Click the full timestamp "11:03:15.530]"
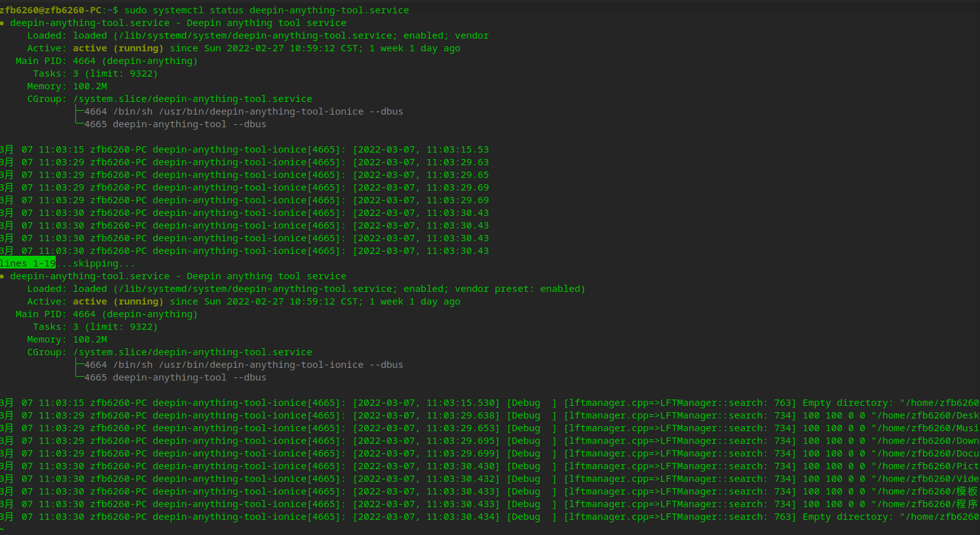Screen dimensions: 980x535 pyautogui.click(x=463, y=403)
